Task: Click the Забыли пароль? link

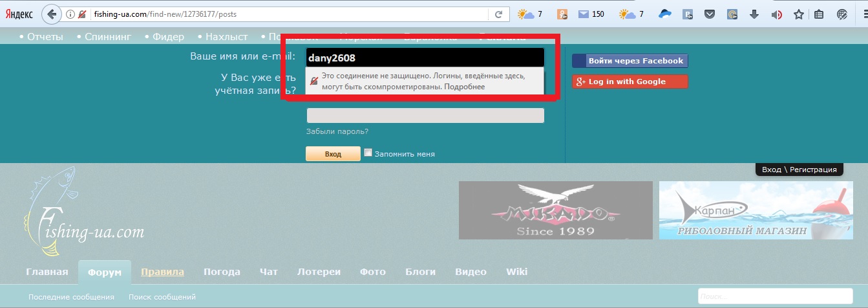Action: click(337, 132)
